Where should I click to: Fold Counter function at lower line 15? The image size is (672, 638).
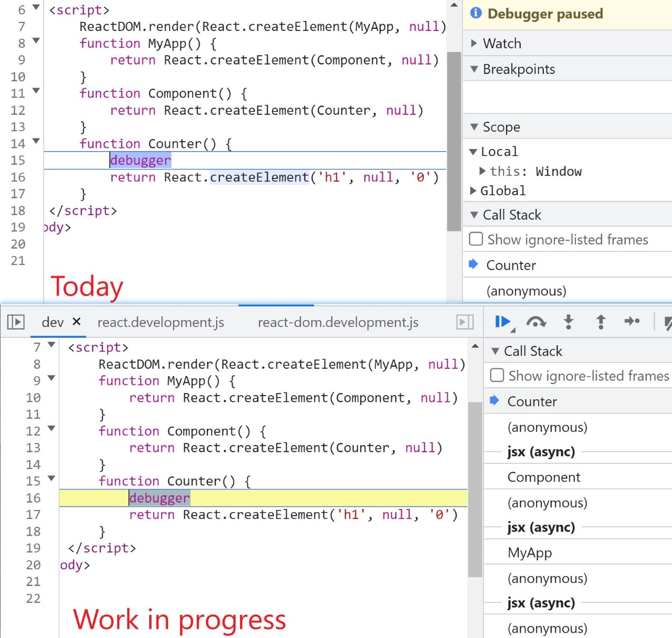coord(51,478)
